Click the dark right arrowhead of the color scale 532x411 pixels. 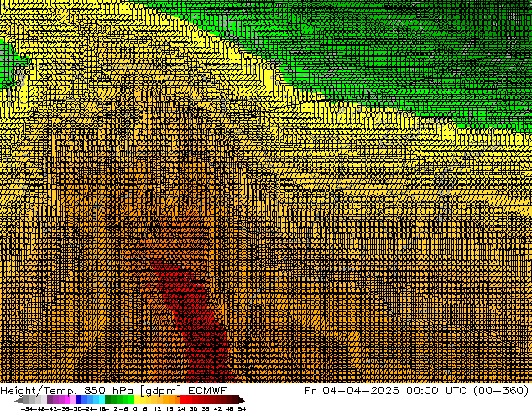[x=242, y=400]
